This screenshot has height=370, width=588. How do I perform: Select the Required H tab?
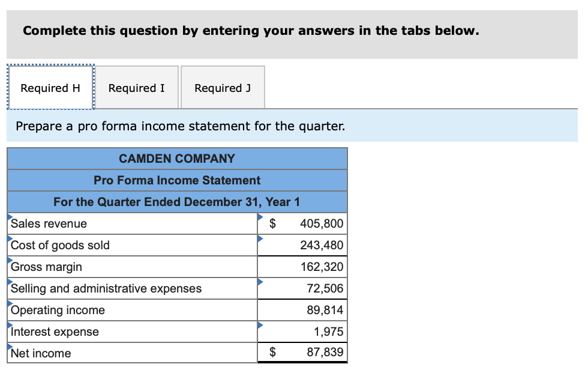click(x=50, y=88)
